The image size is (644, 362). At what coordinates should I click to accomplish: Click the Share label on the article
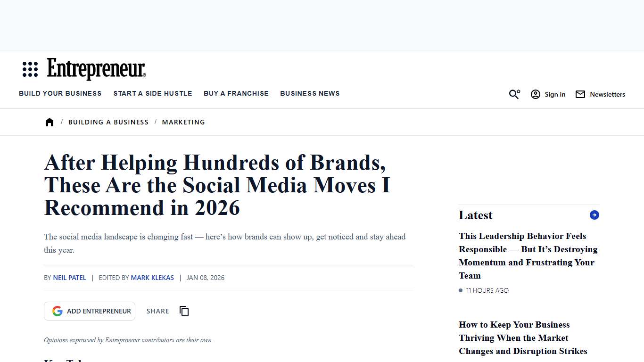click(x=157, y=311)
